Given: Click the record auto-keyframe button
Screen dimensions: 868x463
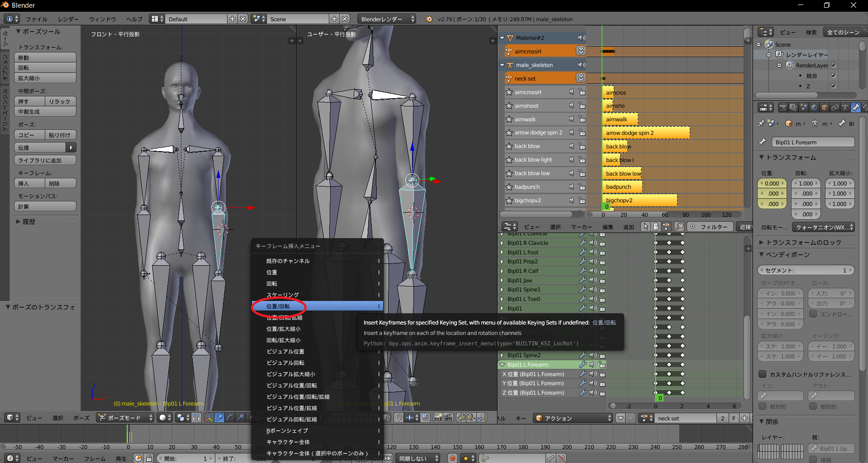Looking at the screenshot, I should point(452,458).
